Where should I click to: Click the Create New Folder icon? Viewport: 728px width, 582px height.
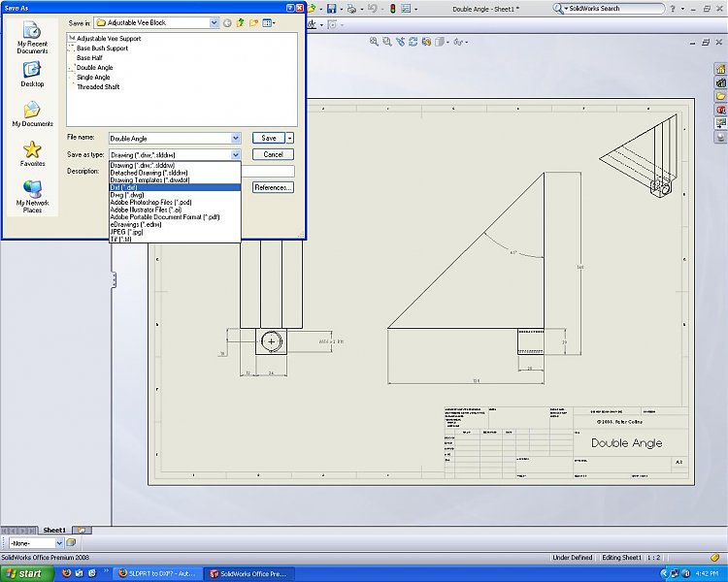point(252,21)
